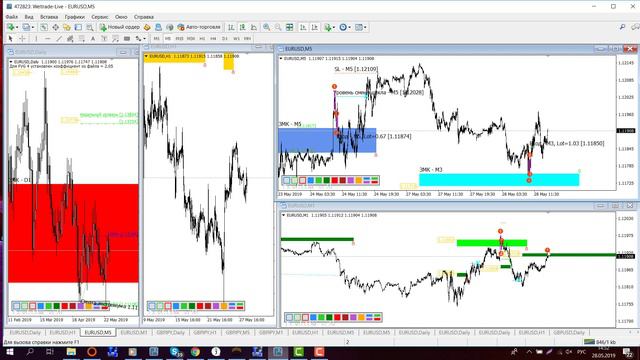This screenshot has height=360, width=640.
Task: Toggle the Market Watch panel
Action: pos(44,27)
